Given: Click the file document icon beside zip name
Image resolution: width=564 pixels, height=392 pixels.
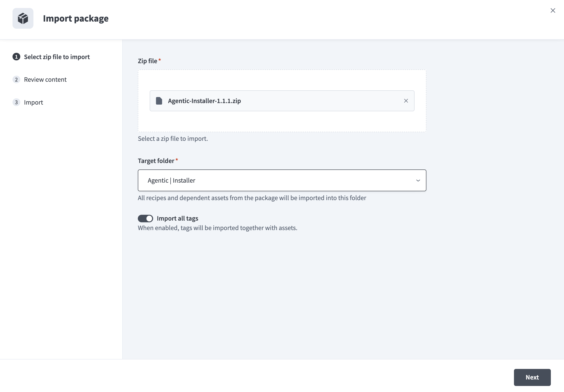Looking at the screenshot, I should [159, 101].
